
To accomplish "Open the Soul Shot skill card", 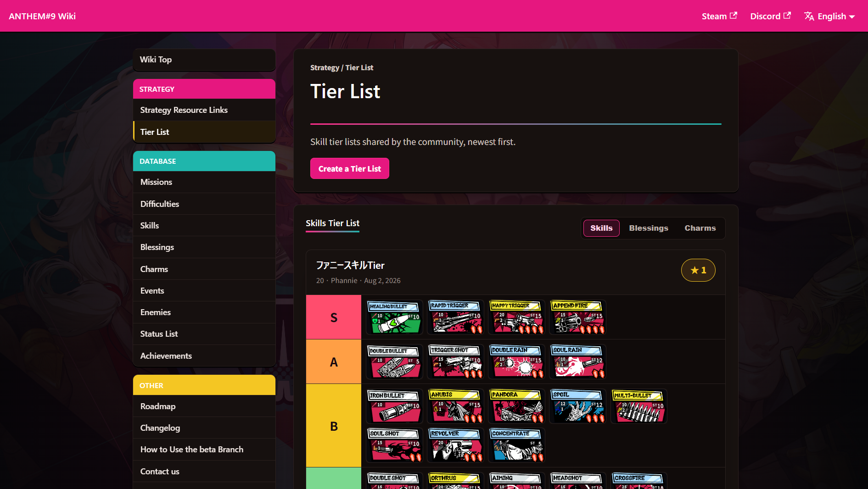I will coord(395,445).
